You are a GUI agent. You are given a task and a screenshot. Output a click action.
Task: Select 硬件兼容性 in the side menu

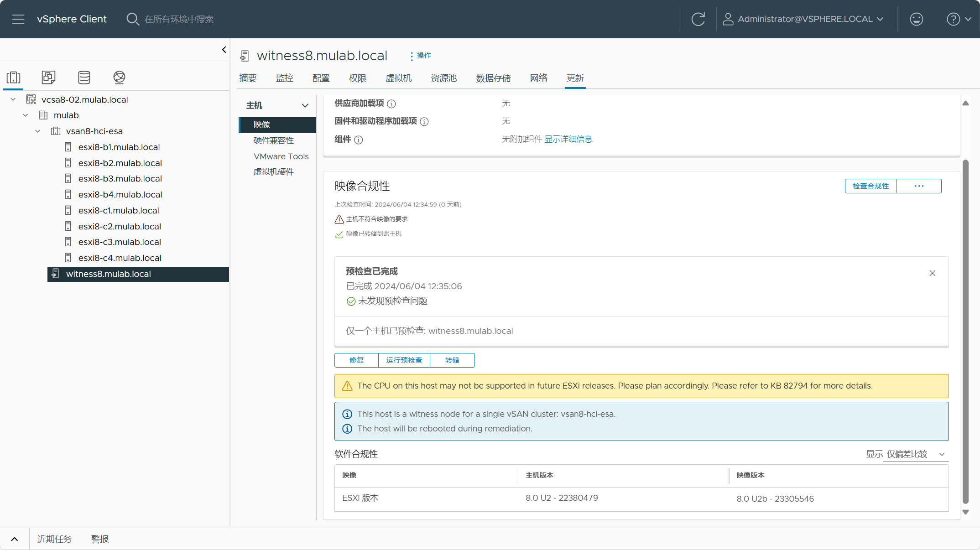point(273,140)
